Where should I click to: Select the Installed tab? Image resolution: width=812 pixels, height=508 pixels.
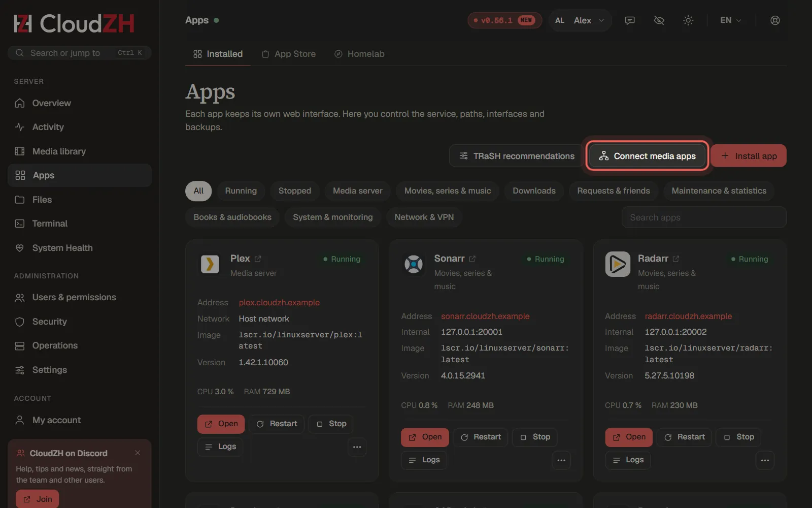[218, 54]
